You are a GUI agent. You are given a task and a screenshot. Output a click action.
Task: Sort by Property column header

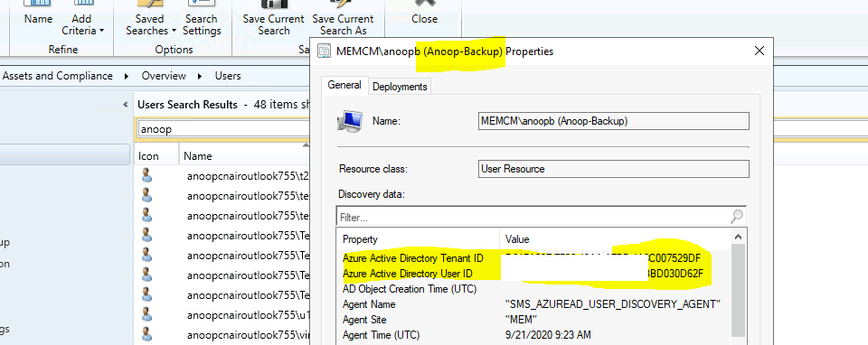pyautogui.click(x=418, y=239)
